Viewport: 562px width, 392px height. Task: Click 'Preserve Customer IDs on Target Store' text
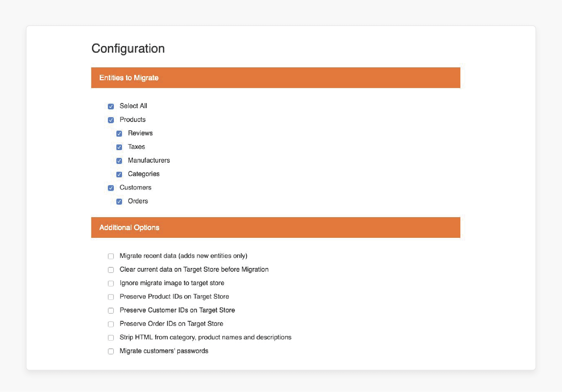(177, 310)
